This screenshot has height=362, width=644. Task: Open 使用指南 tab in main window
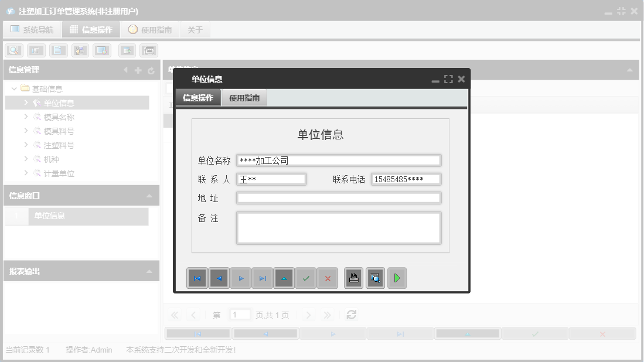coord(150,29)
